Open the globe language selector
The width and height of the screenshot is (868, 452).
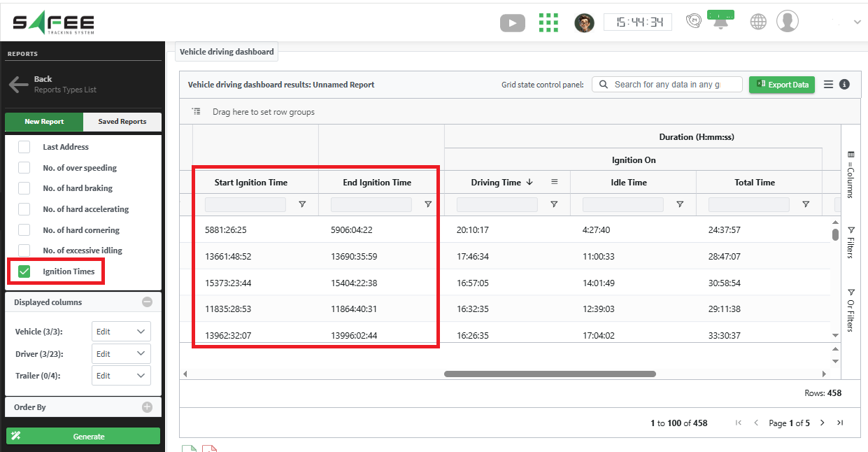pyautogui.click(x=758, y=22)
